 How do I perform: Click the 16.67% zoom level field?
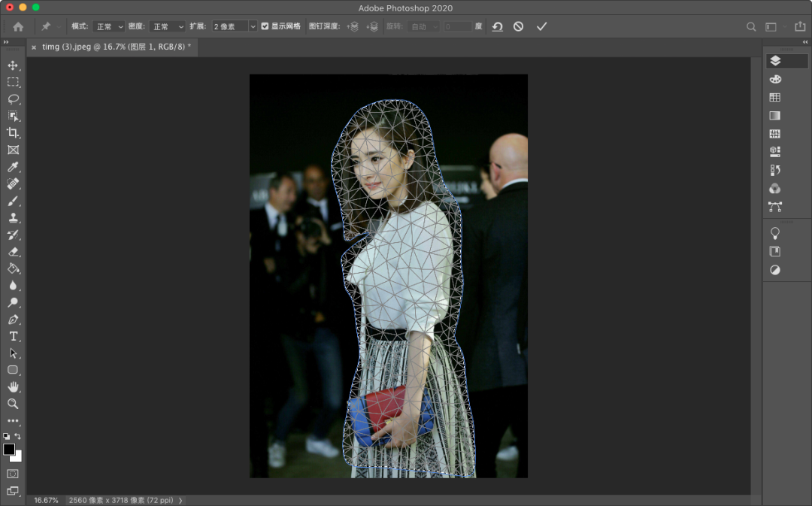pos(46,500)
